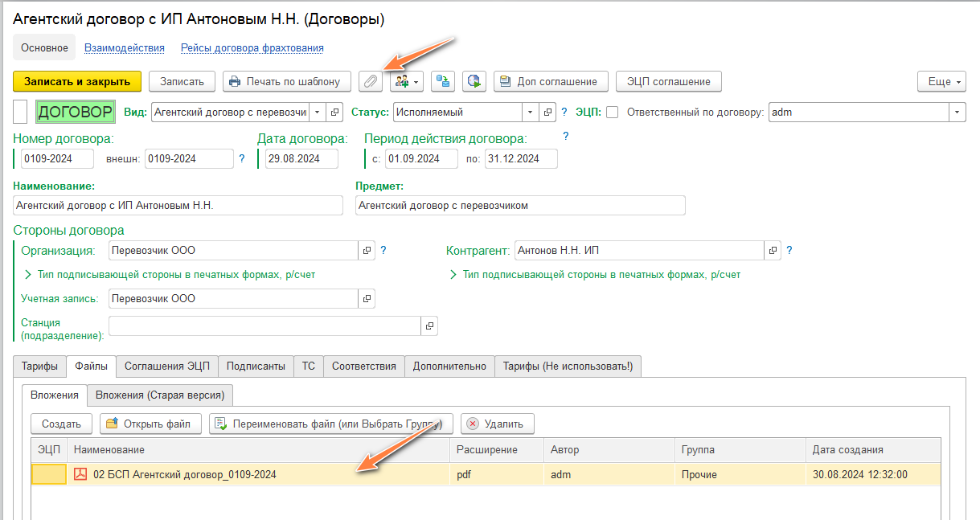This screenshot has height=520, width=980.
Task: Click the globe with arrow toolbar icon
Action: click(x=474, y=81)
